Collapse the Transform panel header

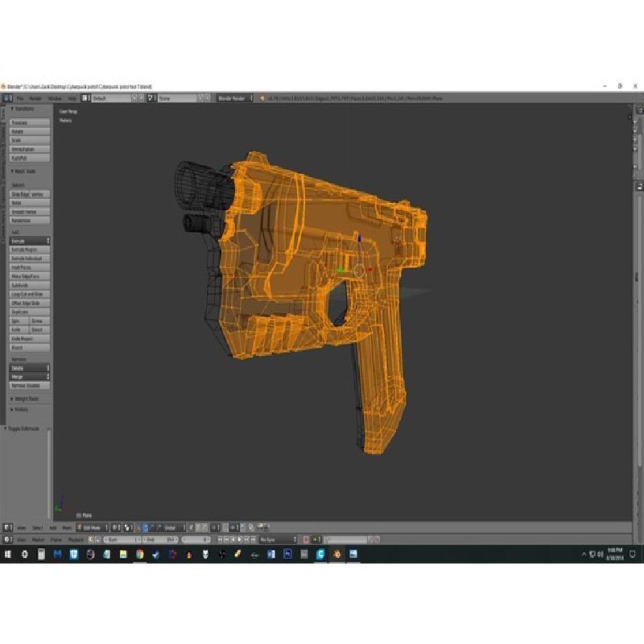[x=24, y=109]
